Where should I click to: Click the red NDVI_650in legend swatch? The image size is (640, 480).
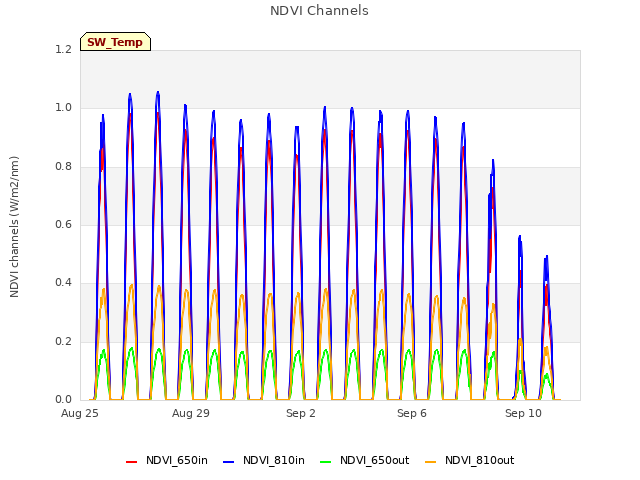point(131,462)
